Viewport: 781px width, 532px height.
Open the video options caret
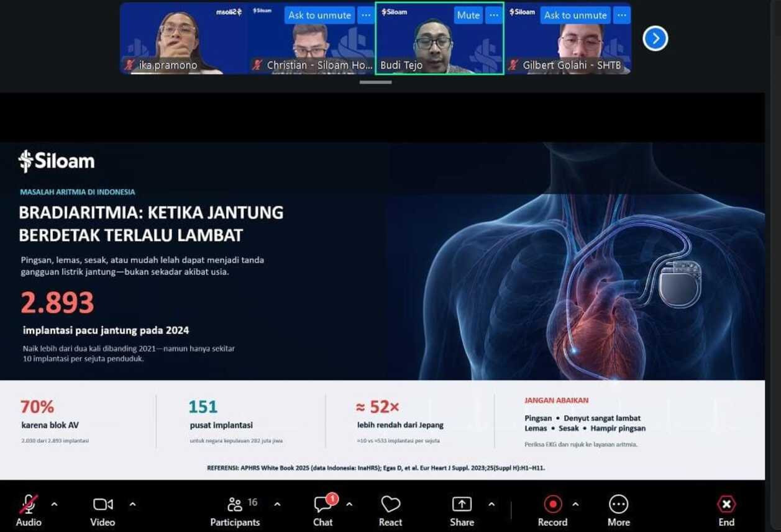[132, 504]
